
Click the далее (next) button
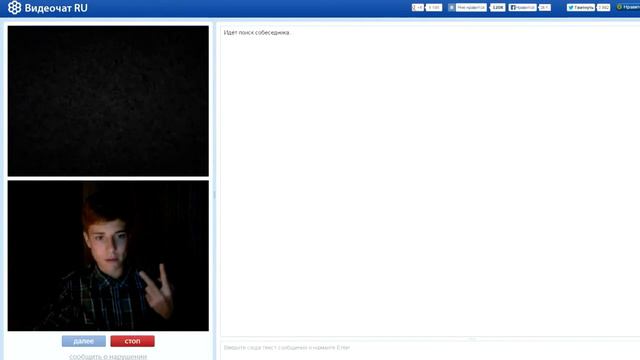pyautogui.click(x=84, y=341)
